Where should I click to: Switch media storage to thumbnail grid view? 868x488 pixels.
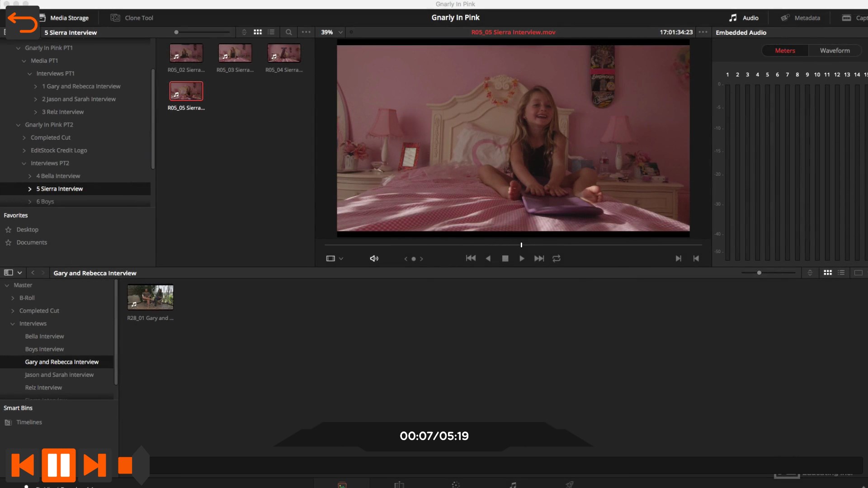[x=258, y=32]
